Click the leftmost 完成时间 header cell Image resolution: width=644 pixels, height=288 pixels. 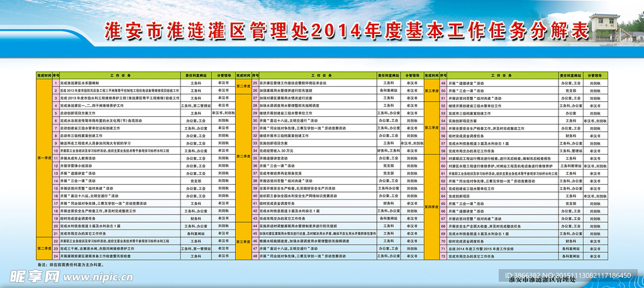(43, 74)
